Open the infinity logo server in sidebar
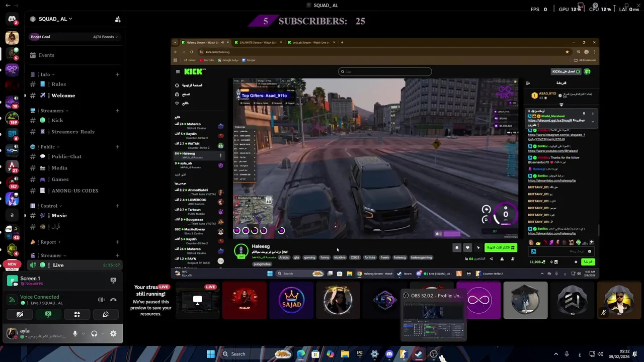The height and width of the screenshot is (362, 644). coord(12,69)
